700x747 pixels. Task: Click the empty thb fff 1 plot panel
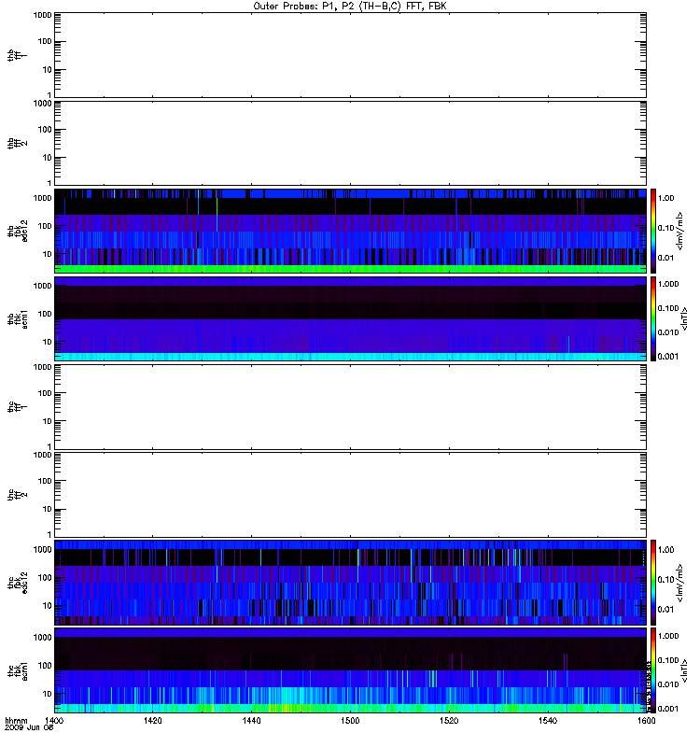pos(350,55)
